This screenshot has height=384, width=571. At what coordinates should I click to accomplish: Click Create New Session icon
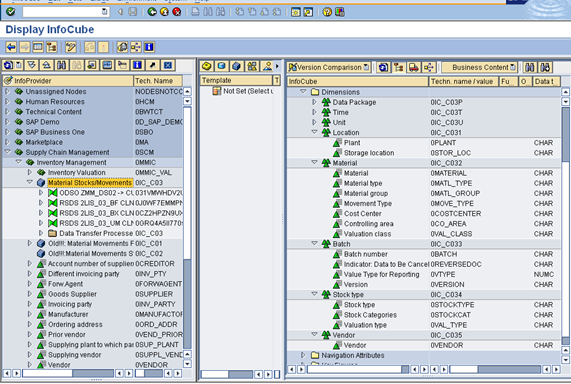coord(296,12)
